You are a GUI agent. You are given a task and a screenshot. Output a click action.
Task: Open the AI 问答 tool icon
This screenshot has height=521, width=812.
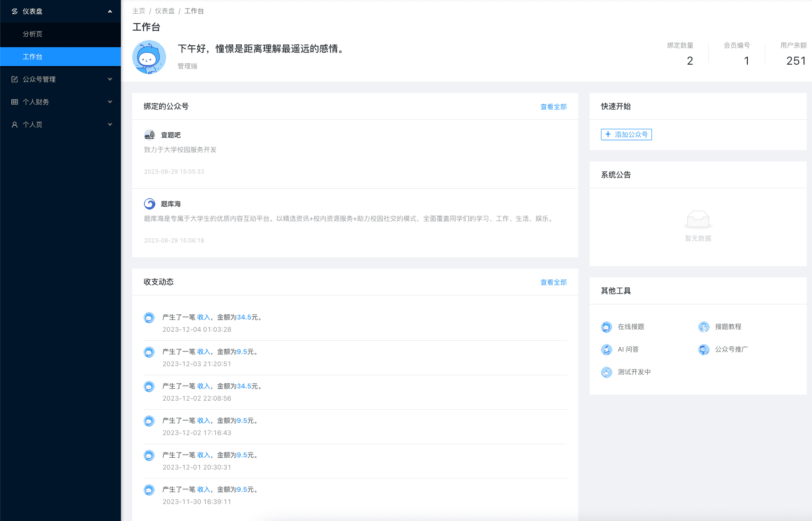point(607,349)
